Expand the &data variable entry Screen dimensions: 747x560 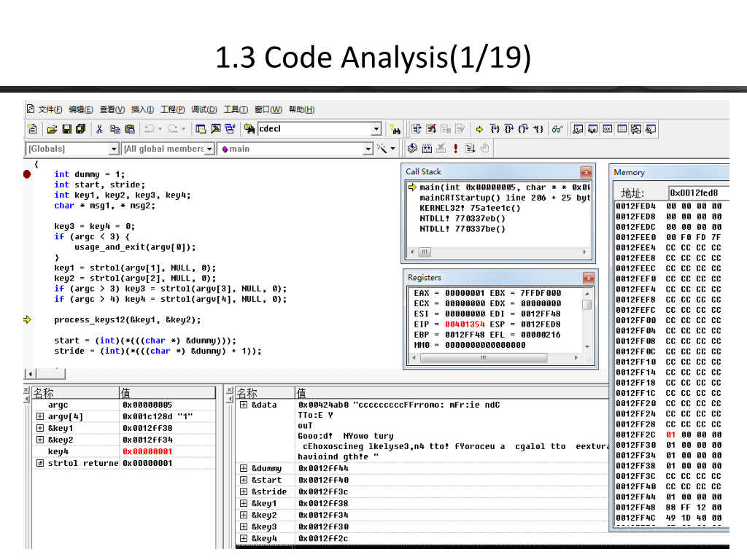point(244,405)
